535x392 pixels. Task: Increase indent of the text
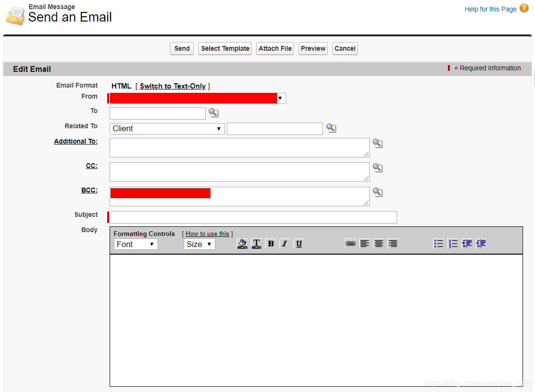pos(467,244)
